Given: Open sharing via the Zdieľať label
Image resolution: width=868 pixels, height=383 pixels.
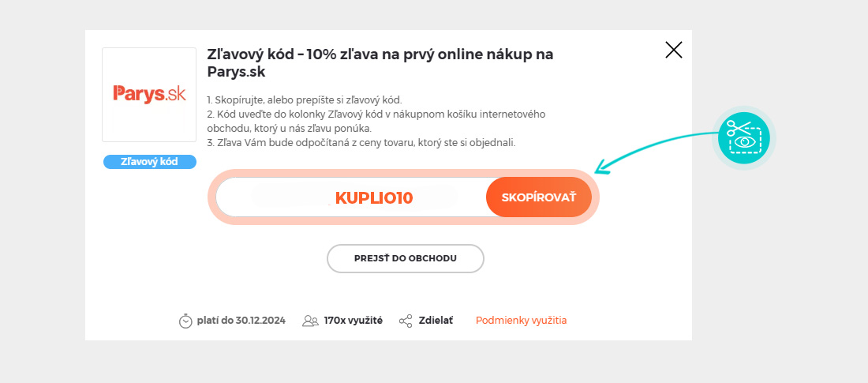Looking at the screenshot, I should pyautogui.click(x=436, y=321).
